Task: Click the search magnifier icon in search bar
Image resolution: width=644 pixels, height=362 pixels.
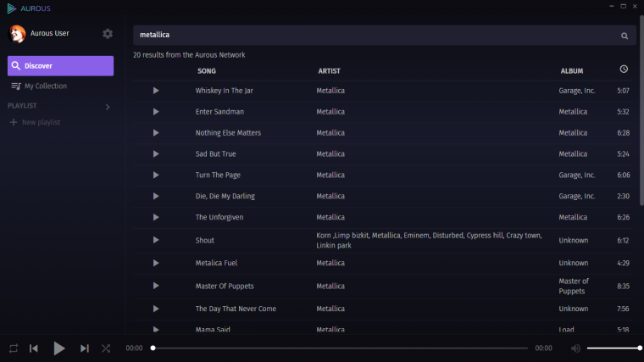Action: click(x=625, y=36)
